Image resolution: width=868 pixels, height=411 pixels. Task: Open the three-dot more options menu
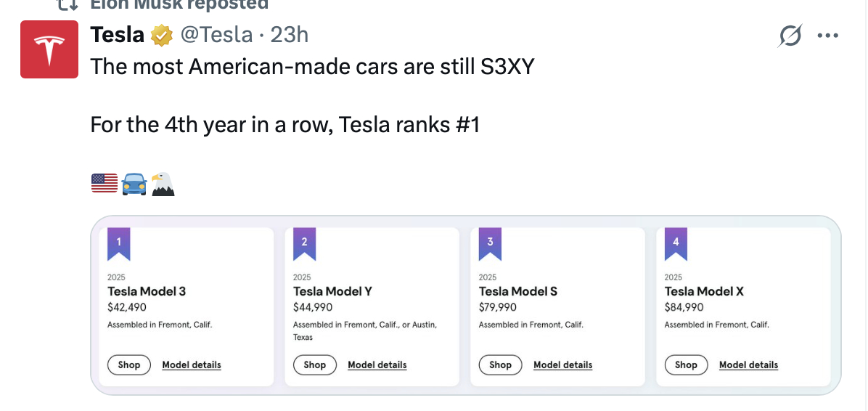(x=827, y=36)
